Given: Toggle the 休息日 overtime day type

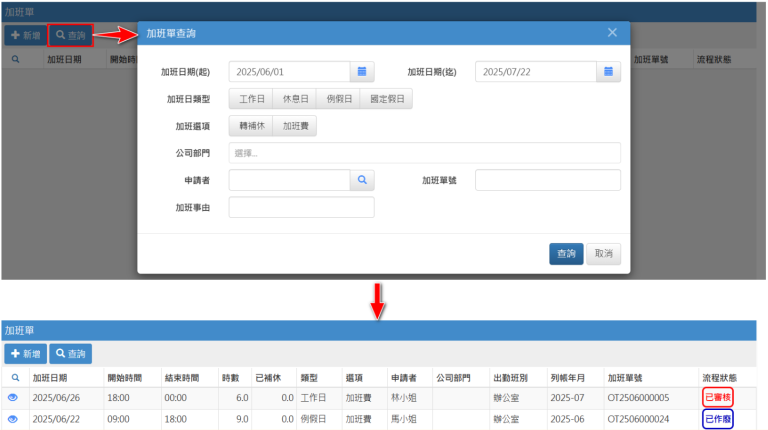Looking at the screenshot, I should pyautogui.click(x=294, y=99).
